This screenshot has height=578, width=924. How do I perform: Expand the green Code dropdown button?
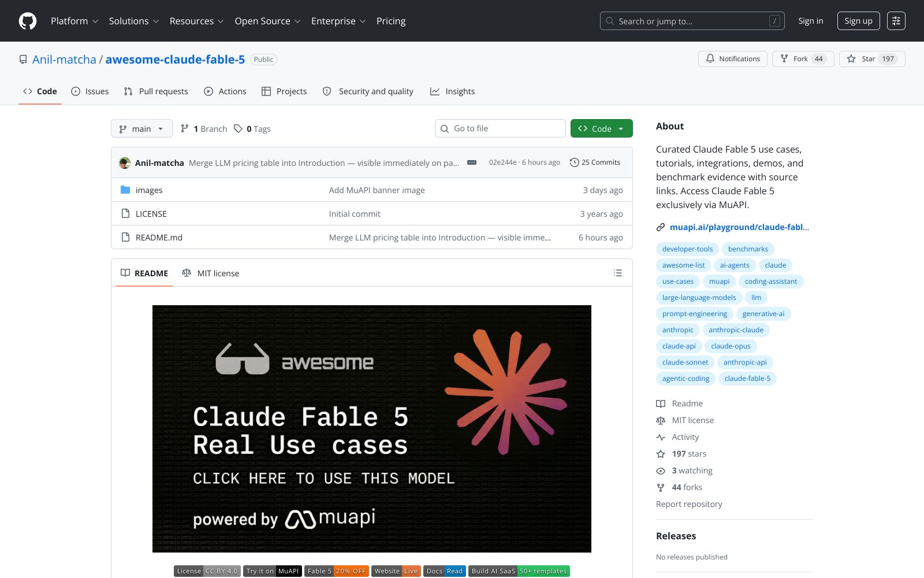(x=601, y=128)
